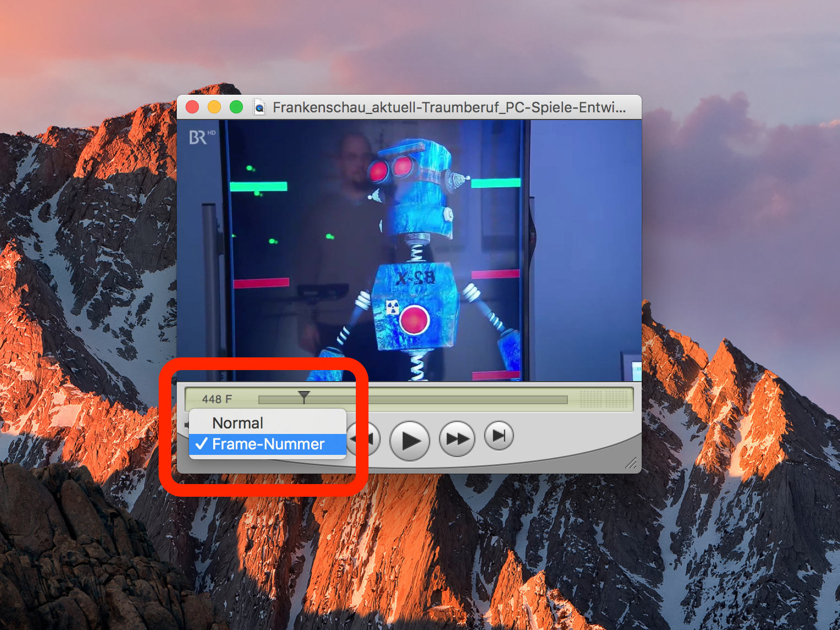The width and height of the screenshot is (840, 630).
Task: Click the Frankenschau_aktuell window title text
Action: click(x=449, y=107)
